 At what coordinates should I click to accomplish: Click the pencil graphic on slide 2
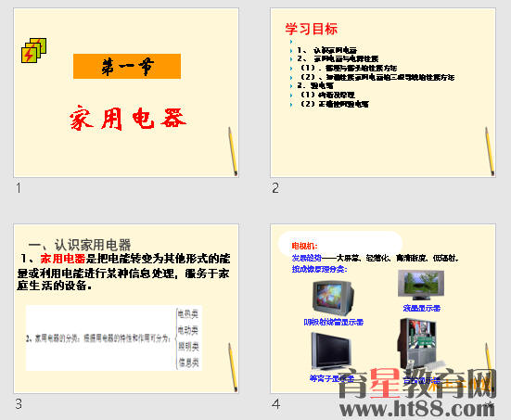pyautogui.click(x=490, y=151)
